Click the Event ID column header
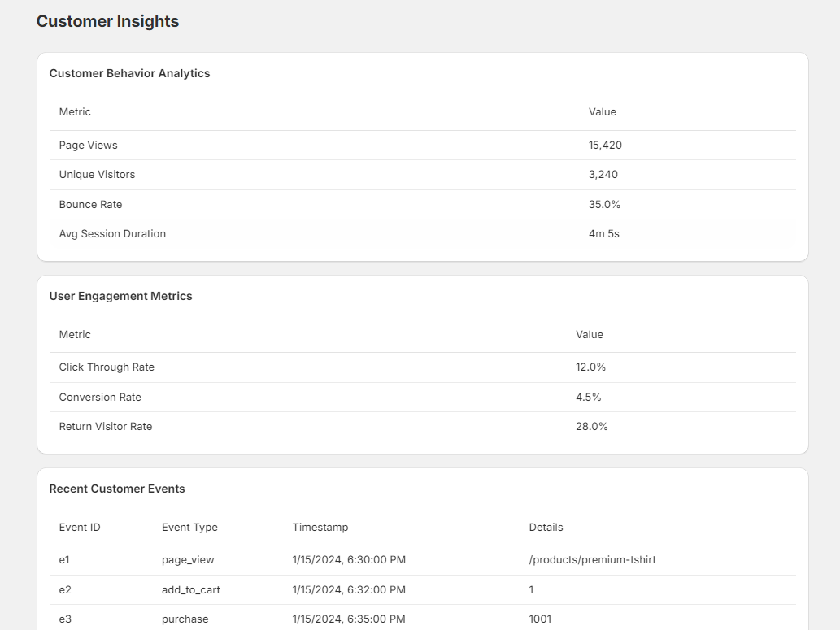This screenshot has height=630, width=840. (x=80, y=527)
